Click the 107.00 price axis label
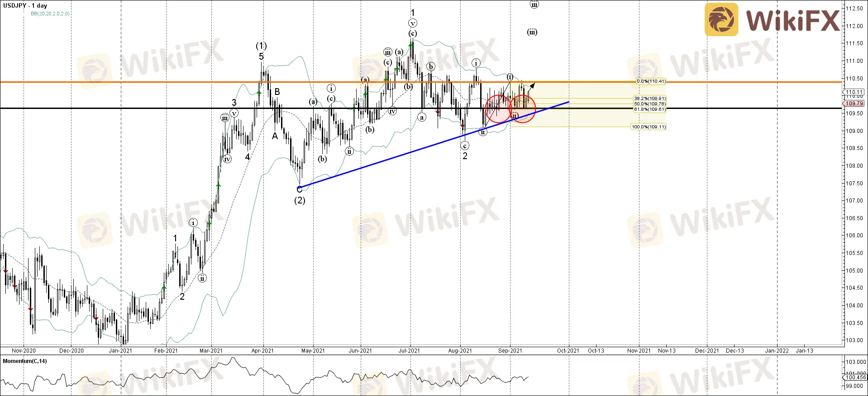Screen dimensions: 868x396 (854, 201)
